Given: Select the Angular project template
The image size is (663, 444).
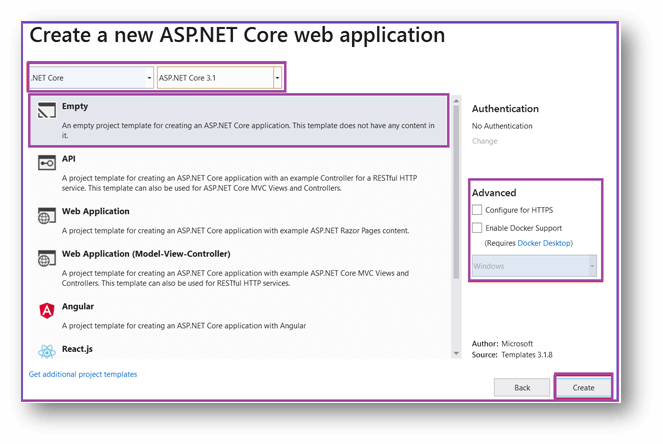Looking at the screenshot, I should point(239,315).
